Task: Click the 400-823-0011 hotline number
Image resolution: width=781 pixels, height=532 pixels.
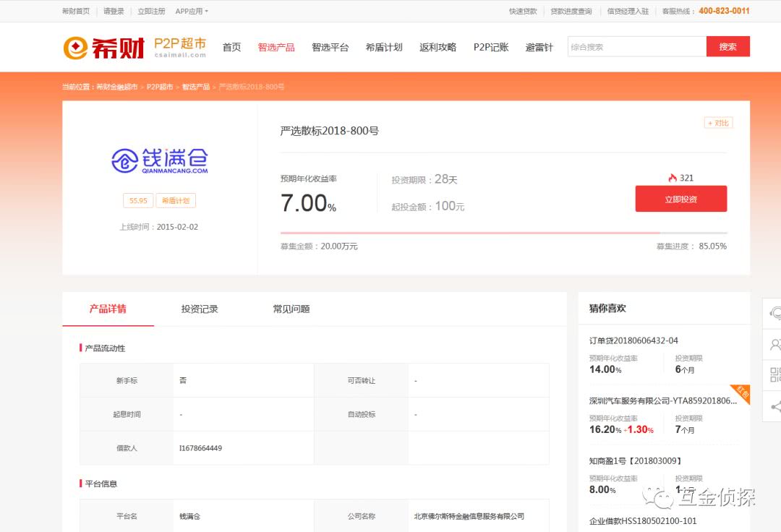Action: click(724, 11)
